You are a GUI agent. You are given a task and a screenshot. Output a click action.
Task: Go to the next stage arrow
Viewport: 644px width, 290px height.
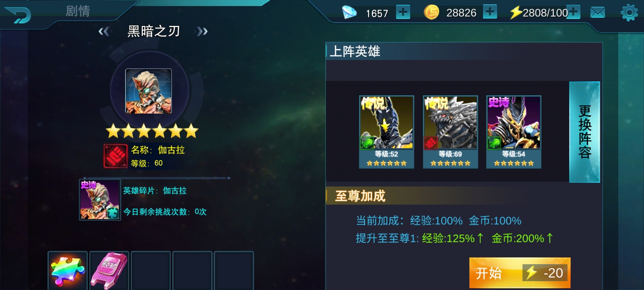point(202,31)
